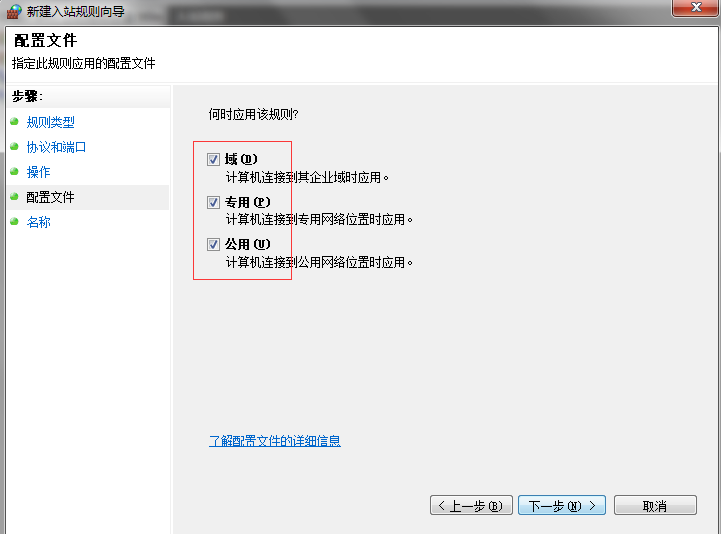
Task: Toggle the 专用(P) private checkbox
Action: [x=213, y=202]
